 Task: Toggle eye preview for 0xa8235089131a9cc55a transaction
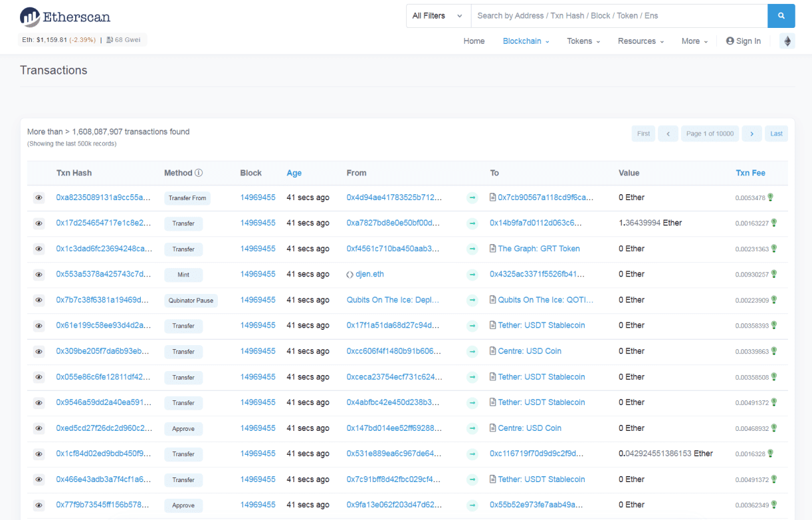click(39, 197)
